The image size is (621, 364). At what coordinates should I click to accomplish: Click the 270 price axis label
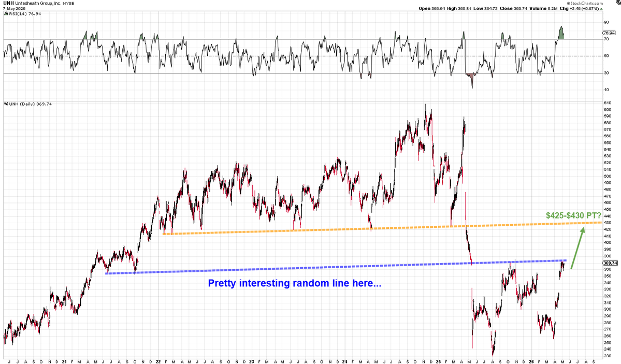[x=607, y=329]
